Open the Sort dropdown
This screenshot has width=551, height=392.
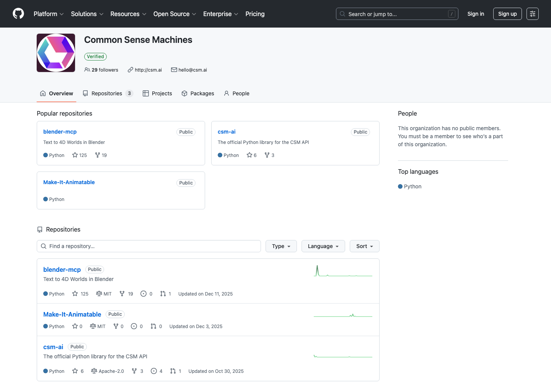click(x=364, y=246)
